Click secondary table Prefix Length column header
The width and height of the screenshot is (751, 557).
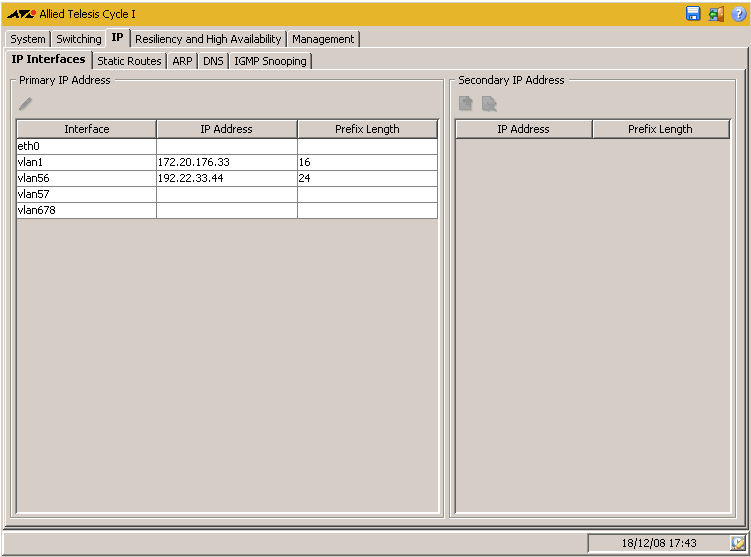click(660, 129)
